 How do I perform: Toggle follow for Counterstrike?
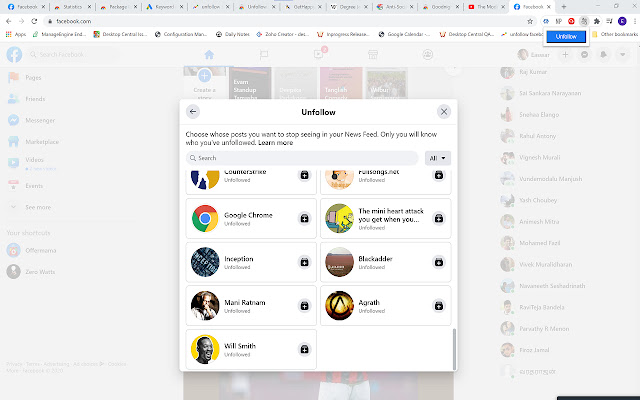pos(304,175)
